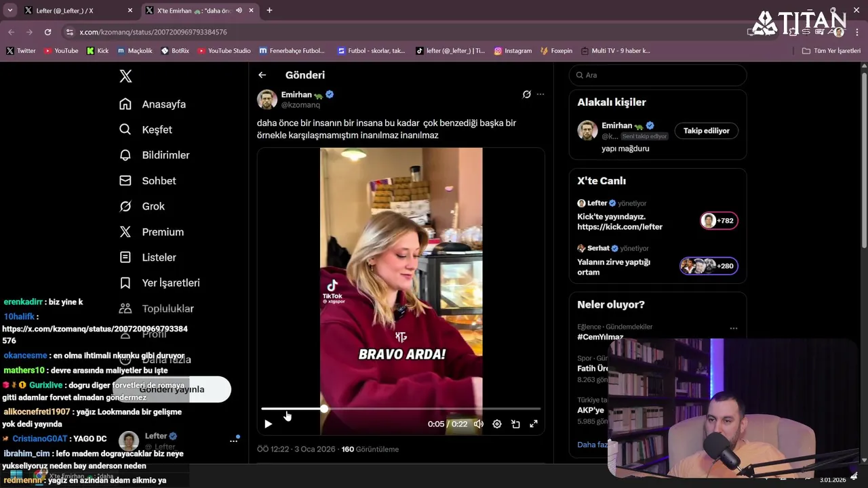Viewport: 868px width, 488px height.
Task: Click Takip ediliyor button
Action: tap(707, 131)
